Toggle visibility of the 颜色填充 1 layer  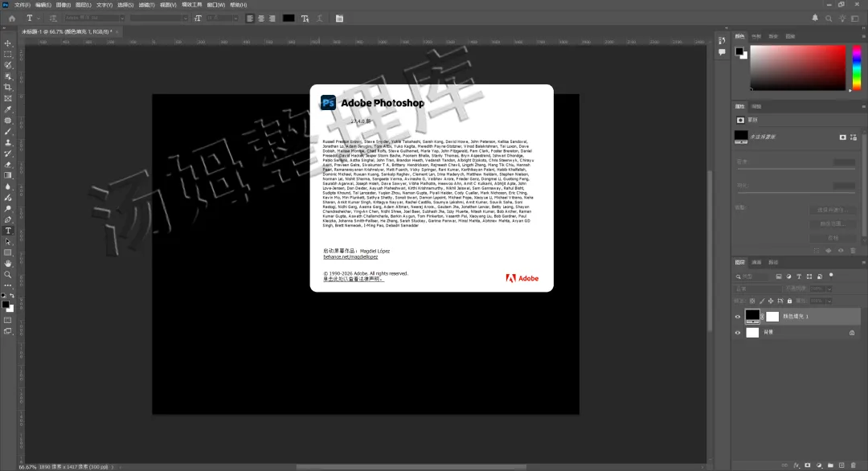pos(737,317)
